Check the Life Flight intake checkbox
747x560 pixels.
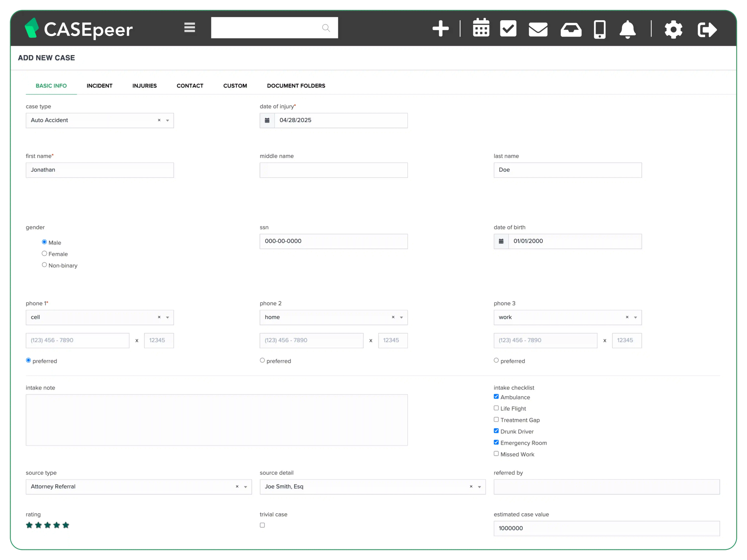496,408
